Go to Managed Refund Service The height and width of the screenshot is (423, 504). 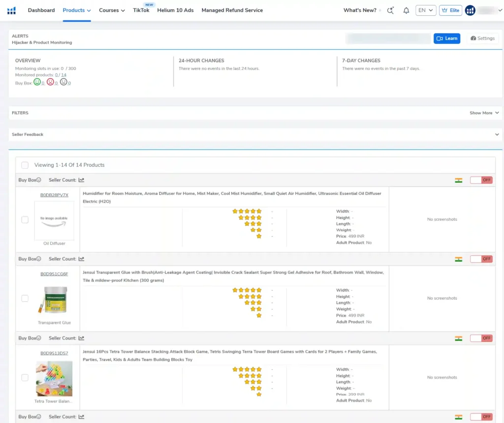(x=232, y=10)
